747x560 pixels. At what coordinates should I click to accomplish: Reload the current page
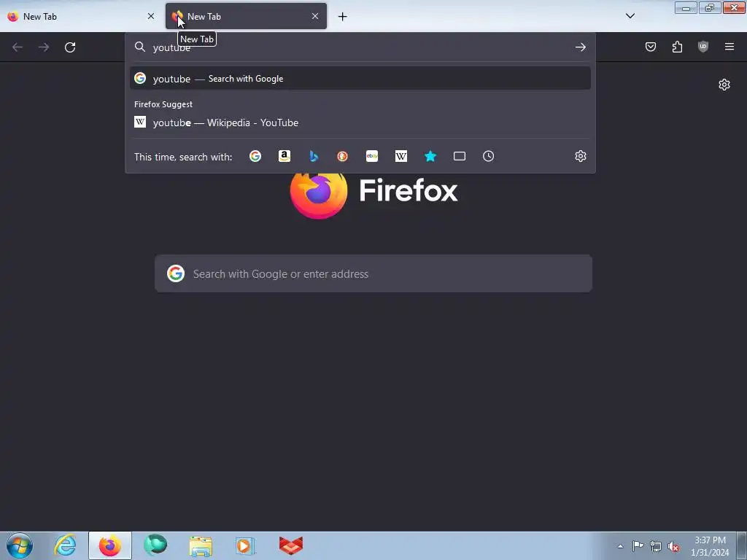coord(70,47)
